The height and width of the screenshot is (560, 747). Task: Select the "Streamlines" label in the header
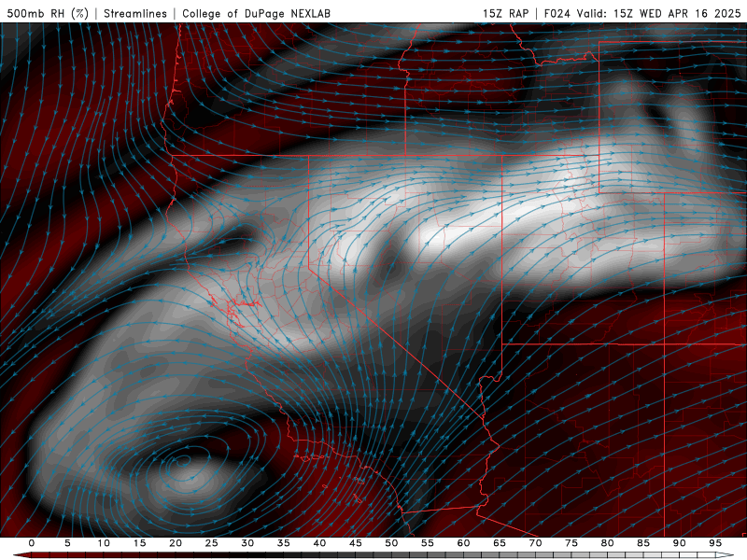135,13
